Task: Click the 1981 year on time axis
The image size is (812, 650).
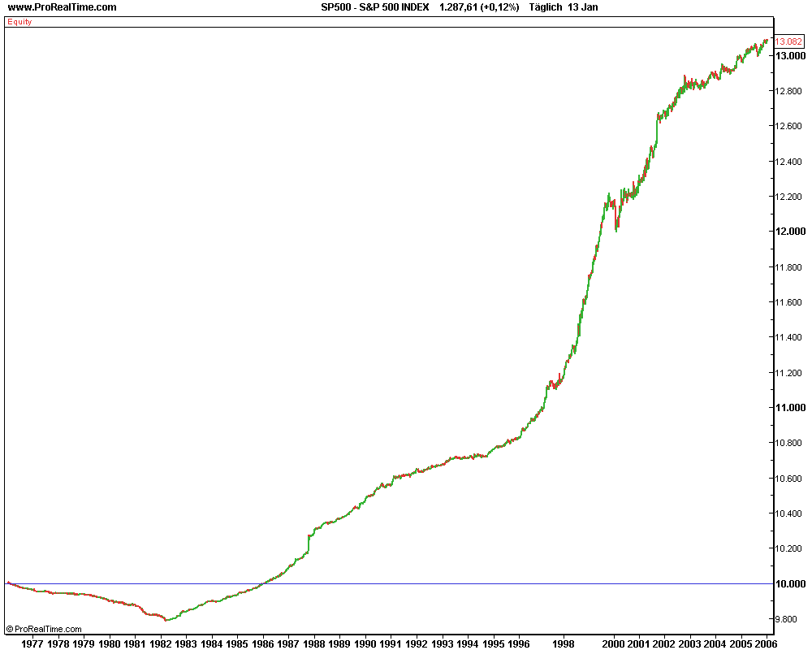Action: click(x=135, y=644)
